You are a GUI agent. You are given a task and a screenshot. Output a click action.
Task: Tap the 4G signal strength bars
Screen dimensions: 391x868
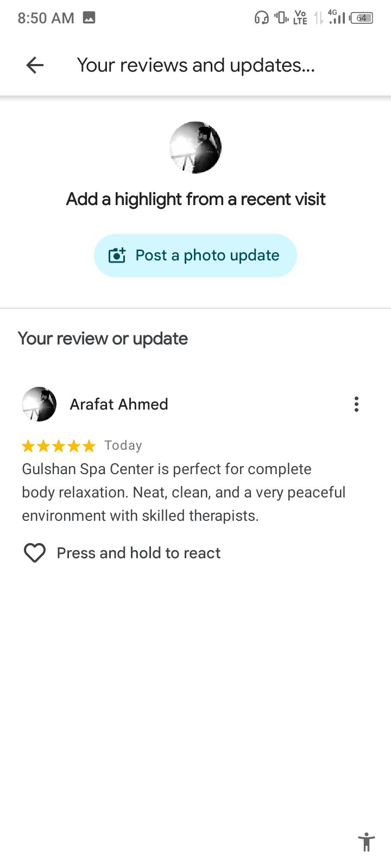337,17
